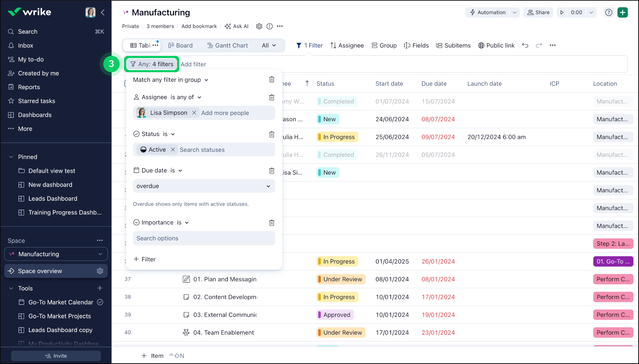Image resolution: width=639 pixels, height=364 pixels.
Task: Start the timer with the play icon
Action: [x=562, y=12]
